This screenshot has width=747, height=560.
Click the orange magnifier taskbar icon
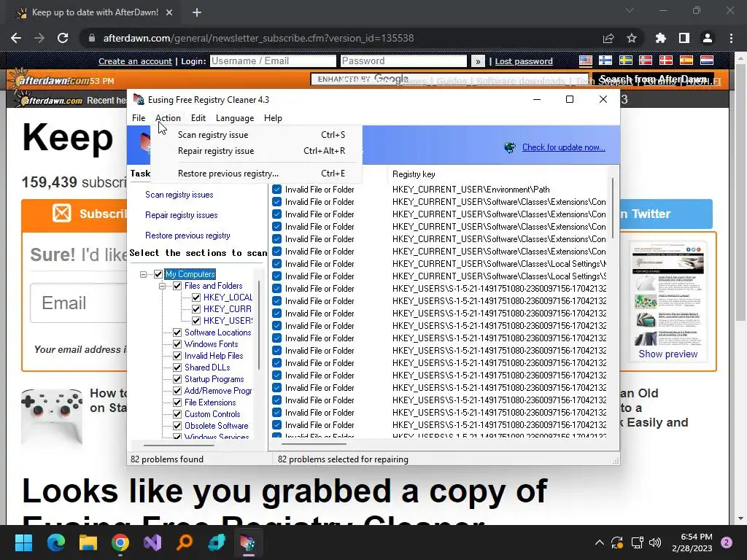click(185, 542)
